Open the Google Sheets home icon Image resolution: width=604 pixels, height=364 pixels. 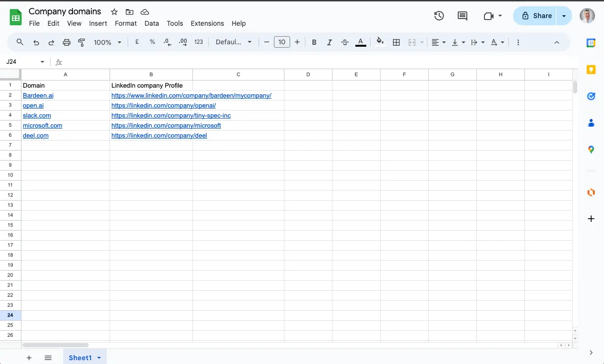coord(16,18)
